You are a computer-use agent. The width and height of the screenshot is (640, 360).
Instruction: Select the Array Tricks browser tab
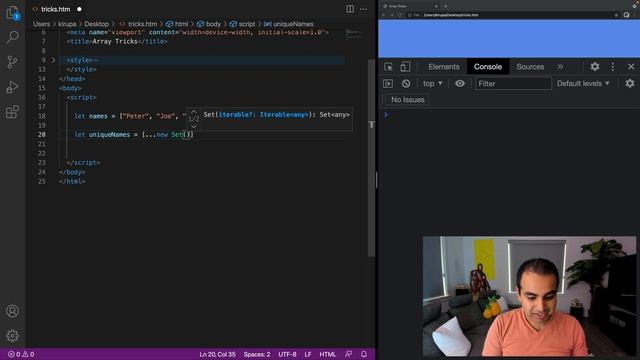pos(410,6)
